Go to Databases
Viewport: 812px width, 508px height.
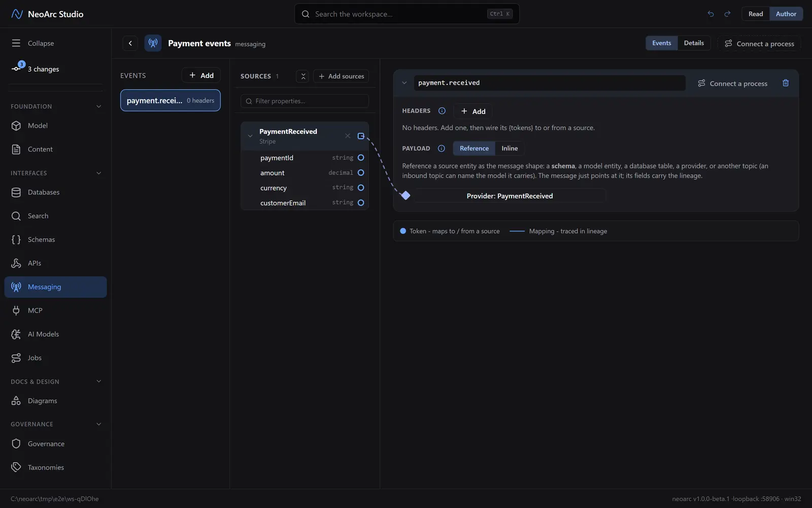point(55,192)
